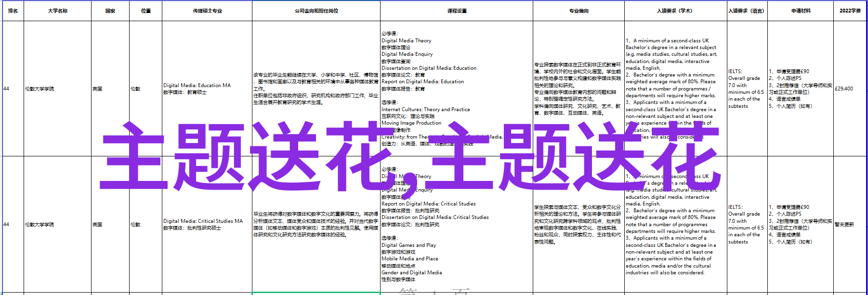
Task: Select the career cell beginning 毕业生将获得对数字媒体
Action: [x=316, y=224]
